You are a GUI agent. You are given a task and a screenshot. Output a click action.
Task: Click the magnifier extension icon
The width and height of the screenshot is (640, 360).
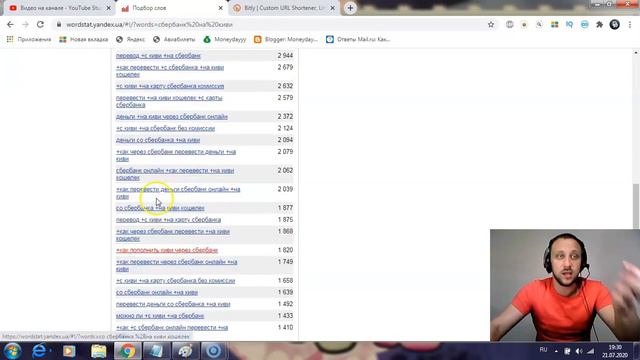pyautogui.click(x=539, y=24)
